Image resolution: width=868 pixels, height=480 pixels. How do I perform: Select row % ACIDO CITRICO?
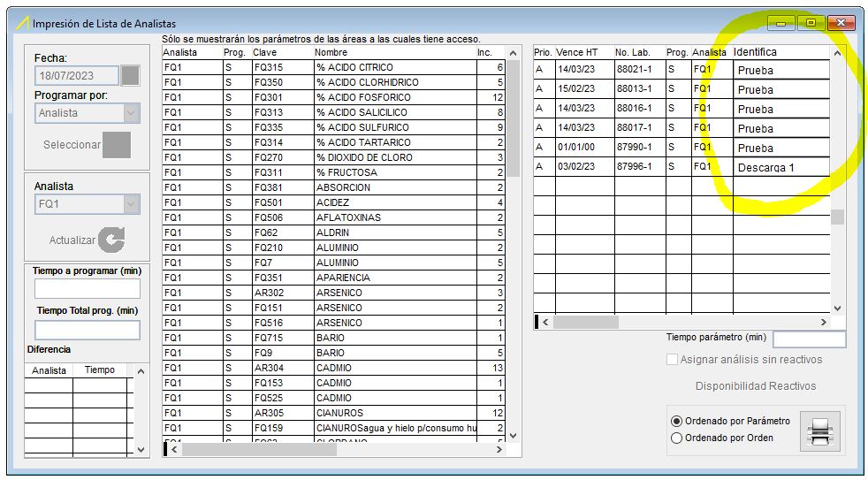pyautogui.click(x=334, y=67)
